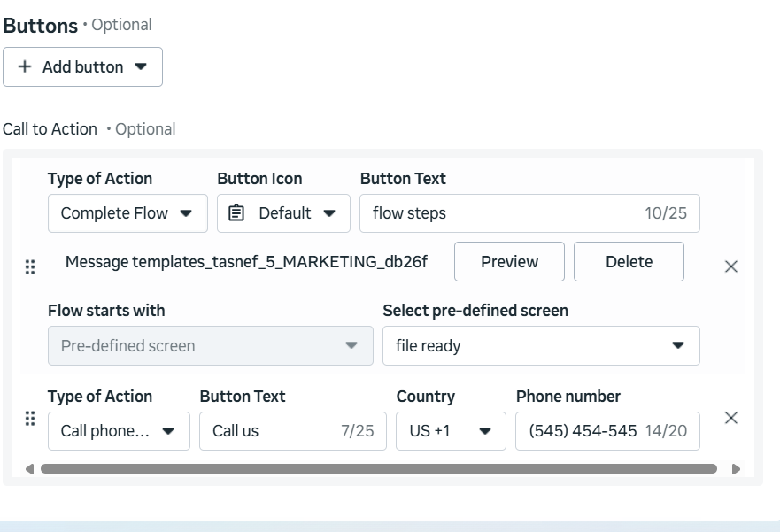Click the clipboard icon in Button Icon field
Screen dimensions: 780x532
coord(236,213)
